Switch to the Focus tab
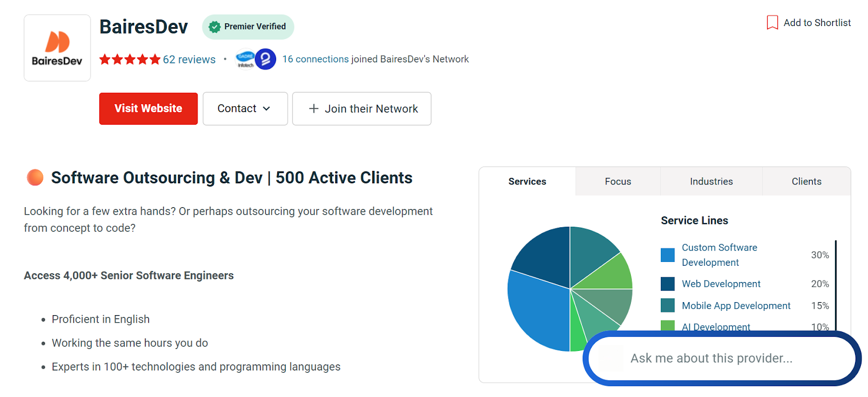This screenshot has height=397, width=868. [618, 181]
